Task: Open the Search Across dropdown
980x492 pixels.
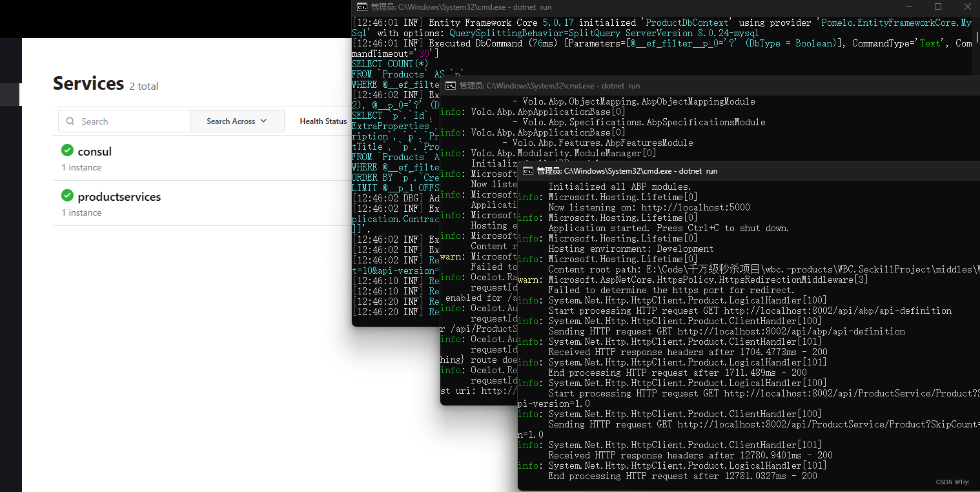Action: [x=237, y=121]
